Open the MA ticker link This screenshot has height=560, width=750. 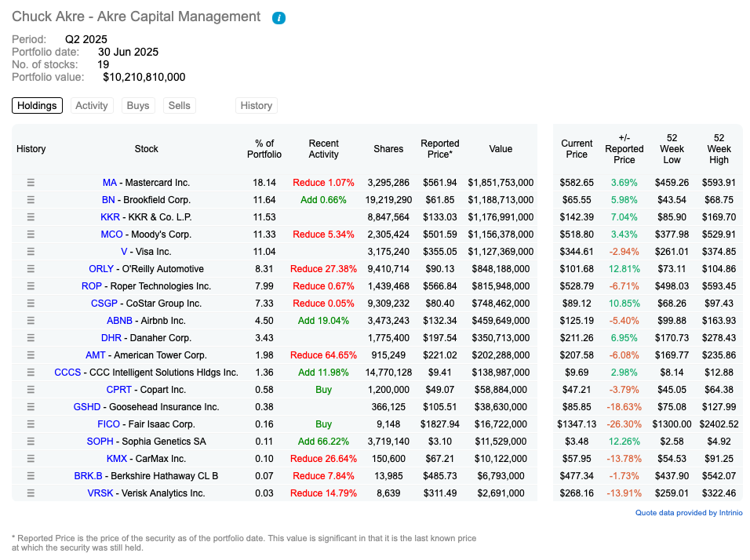click(x=110, y=183)
